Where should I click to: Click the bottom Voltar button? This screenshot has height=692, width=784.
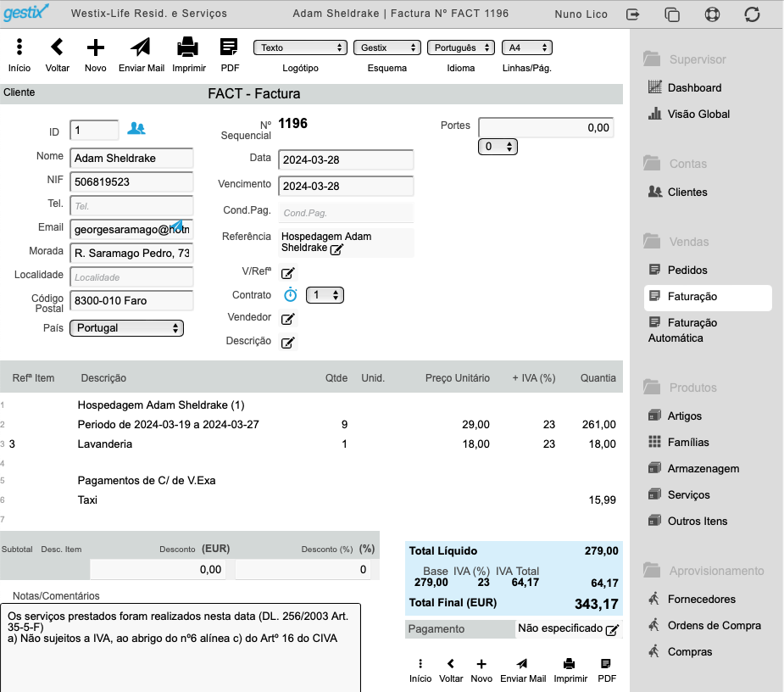tap(451, 671)
